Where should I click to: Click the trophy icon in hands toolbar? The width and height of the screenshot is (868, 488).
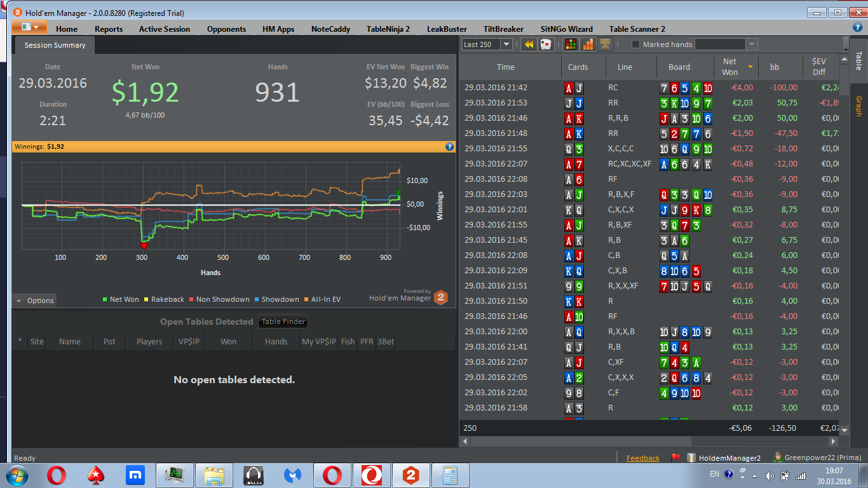pos(606,44)
